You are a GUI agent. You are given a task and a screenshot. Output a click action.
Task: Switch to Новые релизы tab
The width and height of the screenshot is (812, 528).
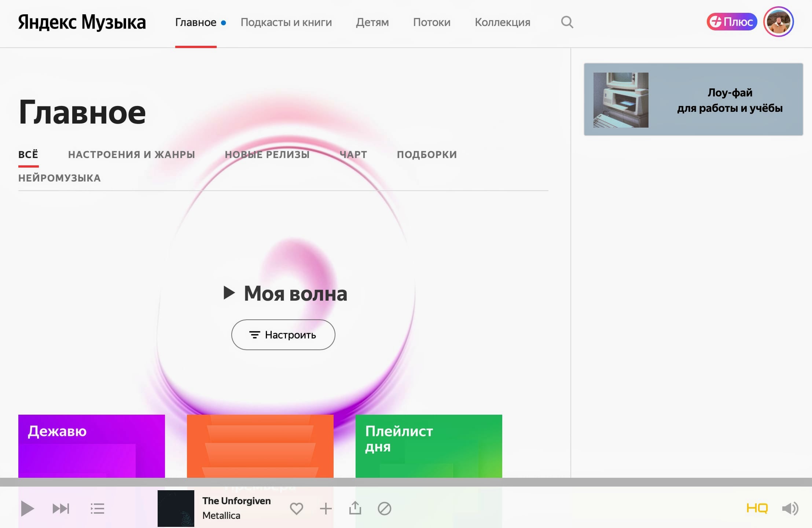pyautogui.click(x=267, y=154)
